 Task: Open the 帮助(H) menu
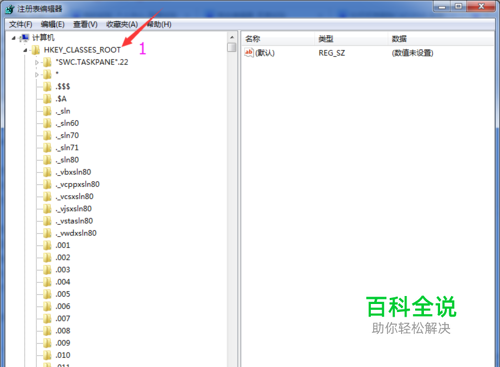pos(159,24)
